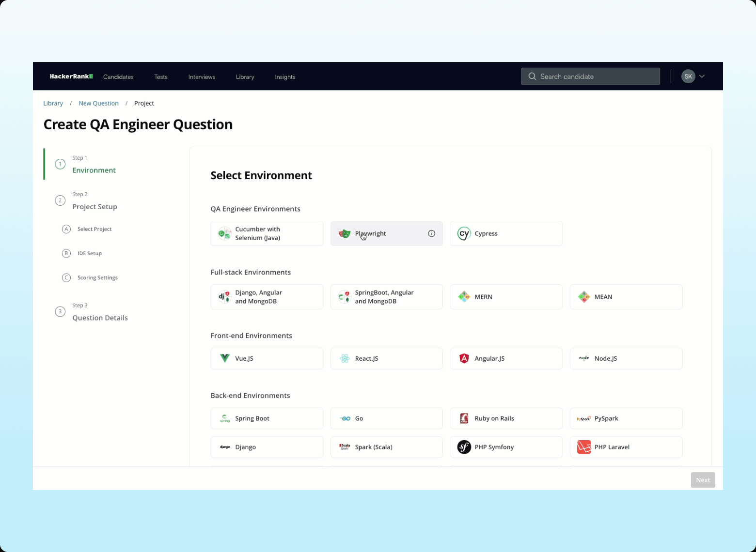The height and width of the screenshot is (552, 756).
Task: Click the Node.JS logo icon
Action: coord(584,358)
